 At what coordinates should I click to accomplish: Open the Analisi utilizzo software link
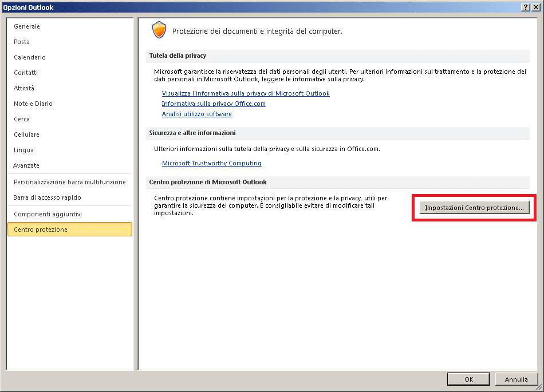(197, 114)
